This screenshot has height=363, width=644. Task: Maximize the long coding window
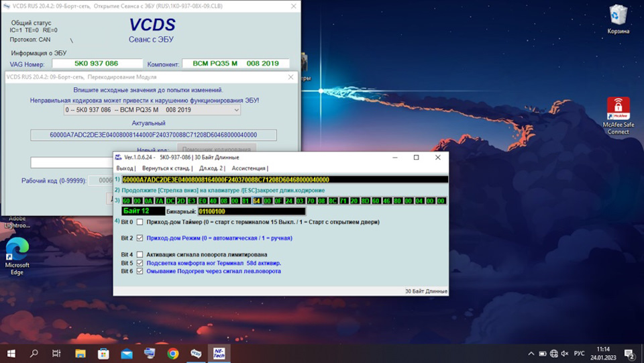tap(416, 157)
